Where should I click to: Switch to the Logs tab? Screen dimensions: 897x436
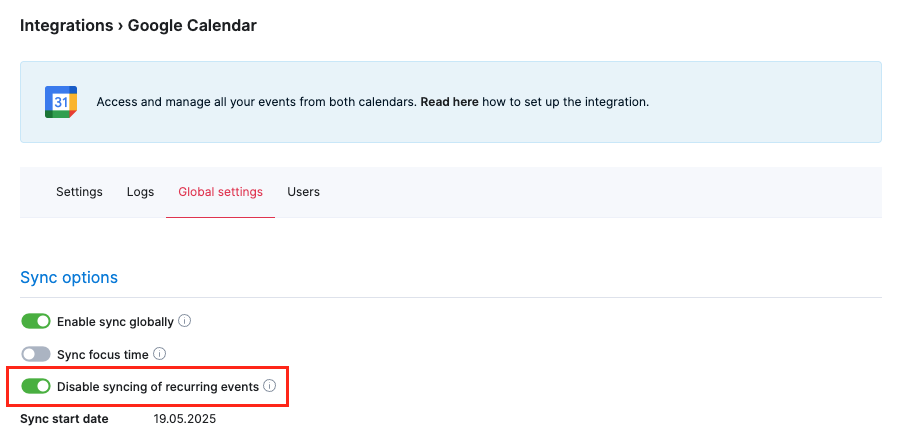click(140, 192)
